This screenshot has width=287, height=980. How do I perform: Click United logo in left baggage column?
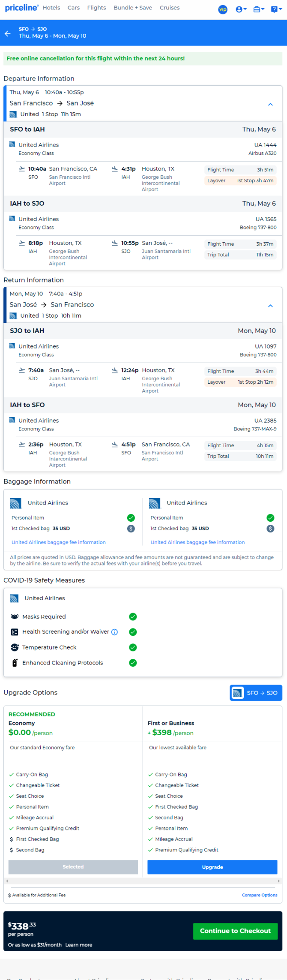point(15,503)
